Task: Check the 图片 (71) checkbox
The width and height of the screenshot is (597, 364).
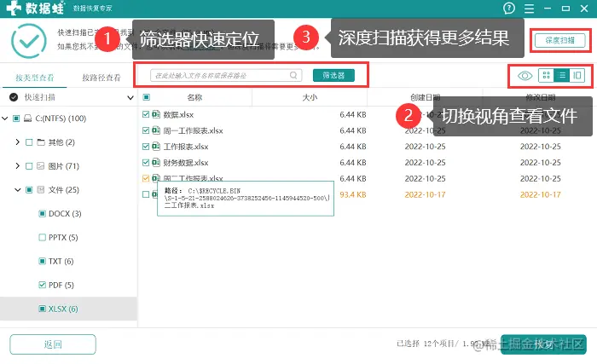Action: [x=29, y=166]
